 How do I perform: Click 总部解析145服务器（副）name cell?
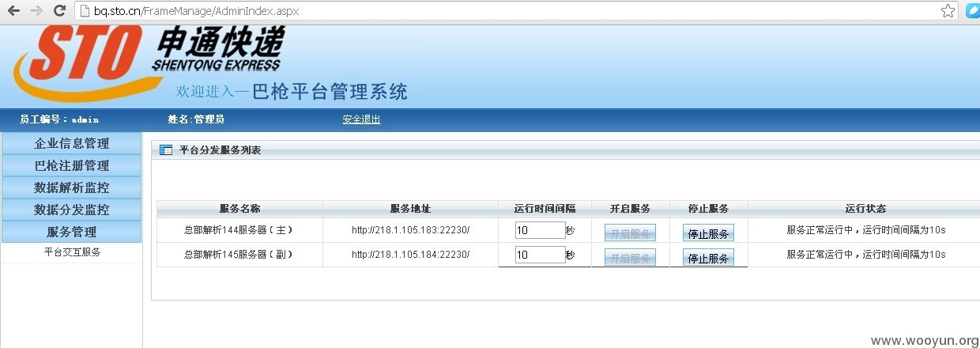[239, 255]
